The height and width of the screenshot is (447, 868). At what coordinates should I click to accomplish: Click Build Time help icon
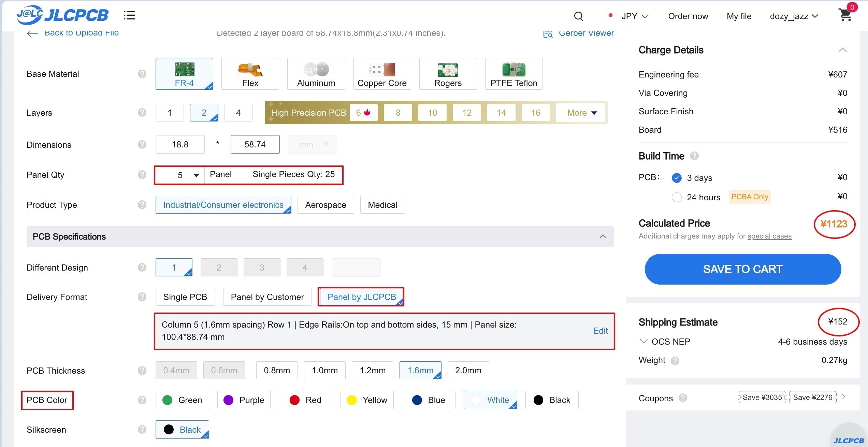coord(694,156)
